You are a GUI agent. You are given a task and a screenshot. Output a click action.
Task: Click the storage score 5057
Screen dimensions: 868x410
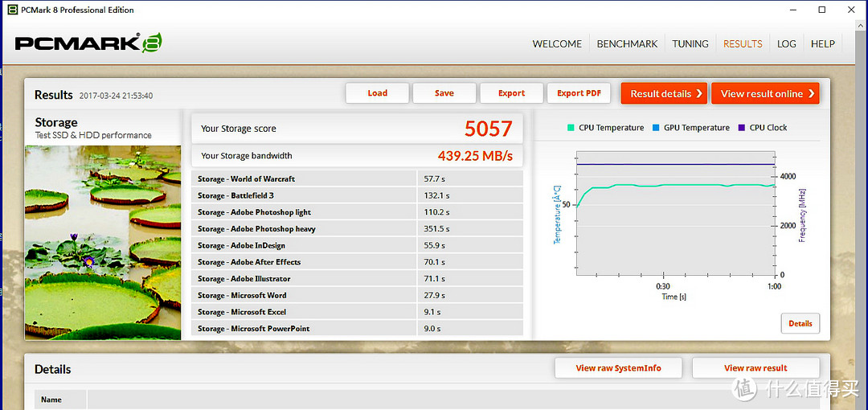pyautogui.click(x=489, y=129)
